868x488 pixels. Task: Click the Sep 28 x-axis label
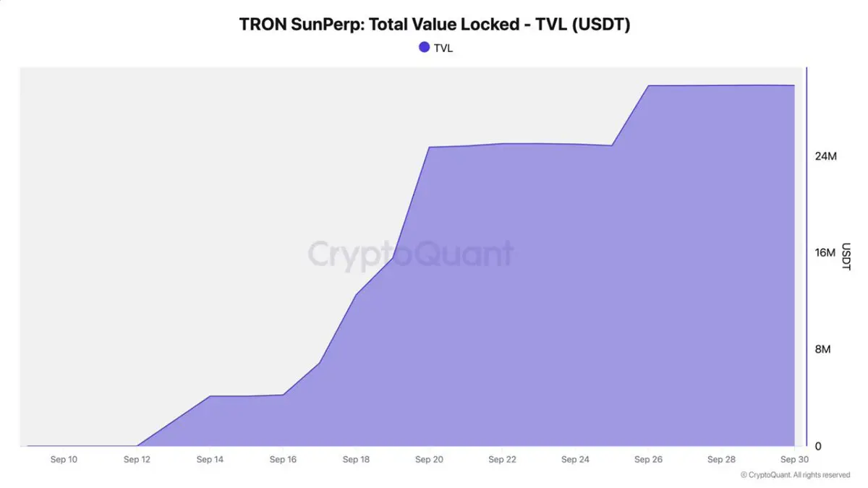(721, 459)
